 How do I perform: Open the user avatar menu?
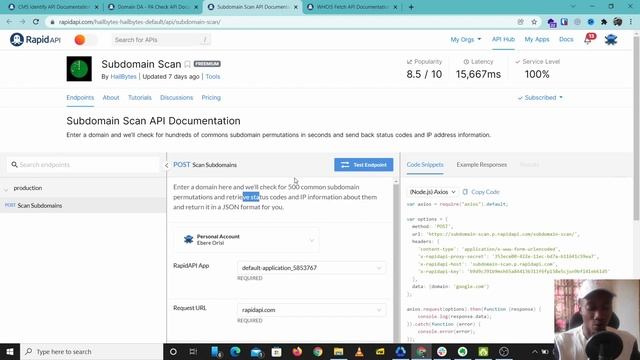tap(611, 39)
